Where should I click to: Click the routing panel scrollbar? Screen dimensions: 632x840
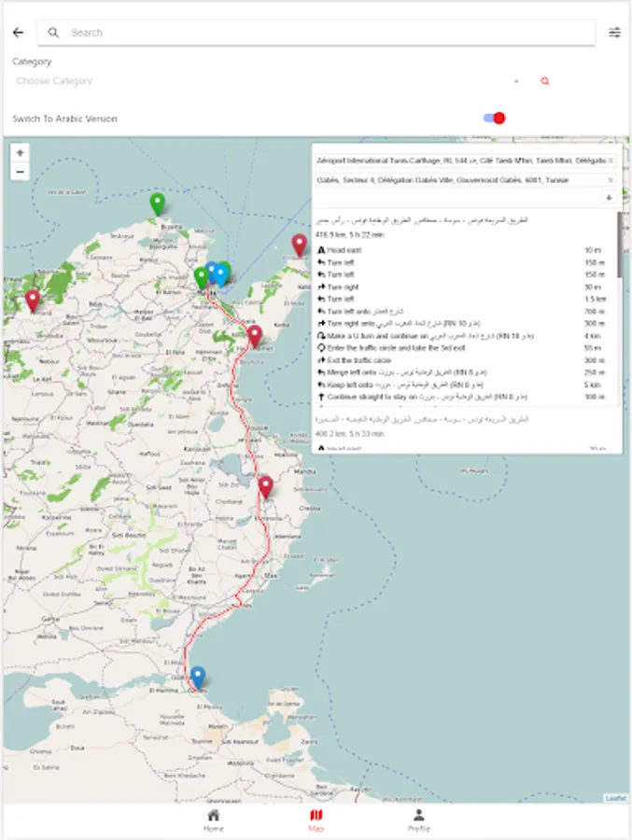tap(620, 245)
